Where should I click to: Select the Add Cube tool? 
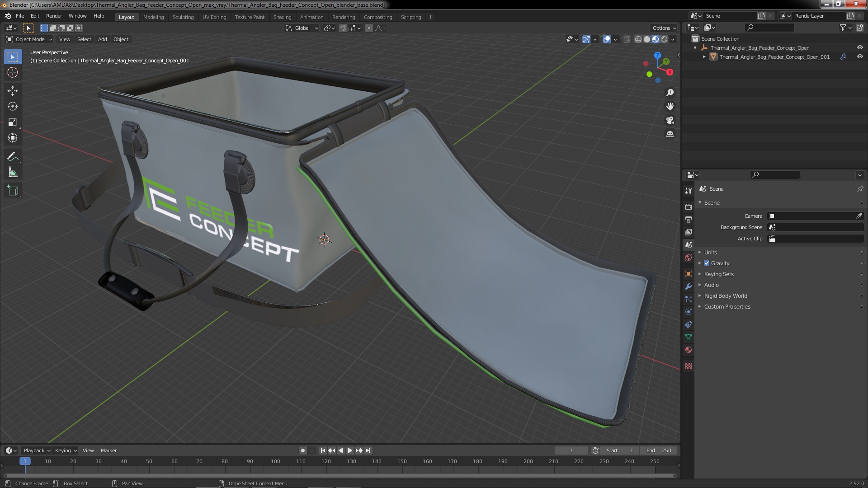[13, 191]
